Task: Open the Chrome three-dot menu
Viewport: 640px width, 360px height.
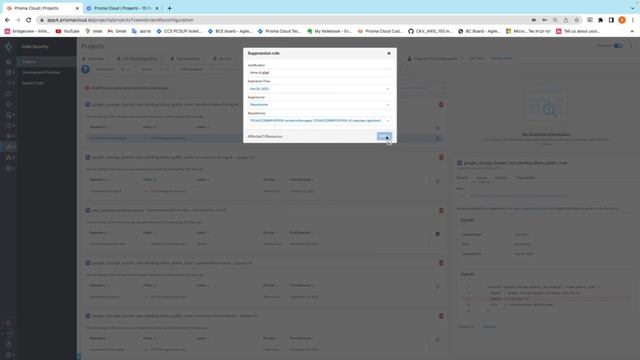Action: 633,20
